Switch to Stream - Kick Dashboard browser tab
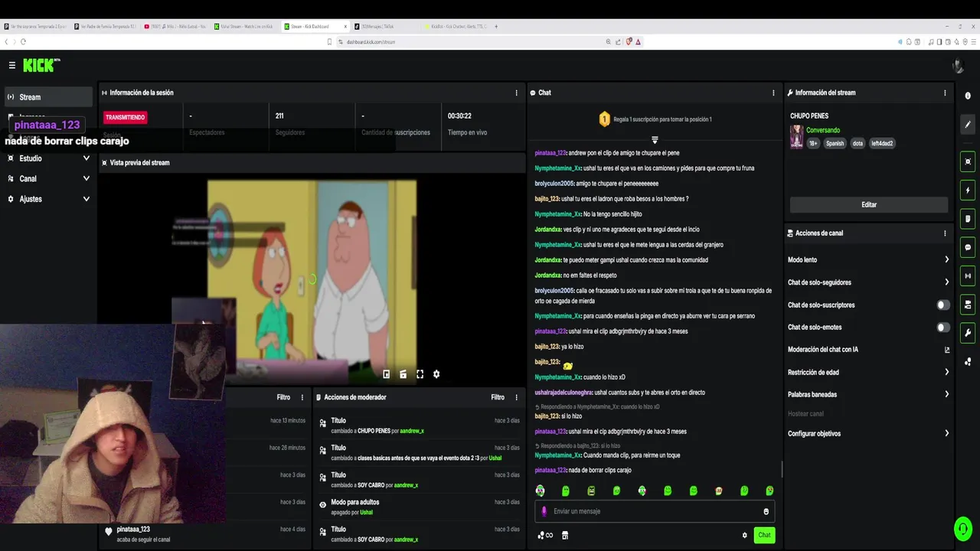This screenshot has width=980, height=551. coord(316,26)
